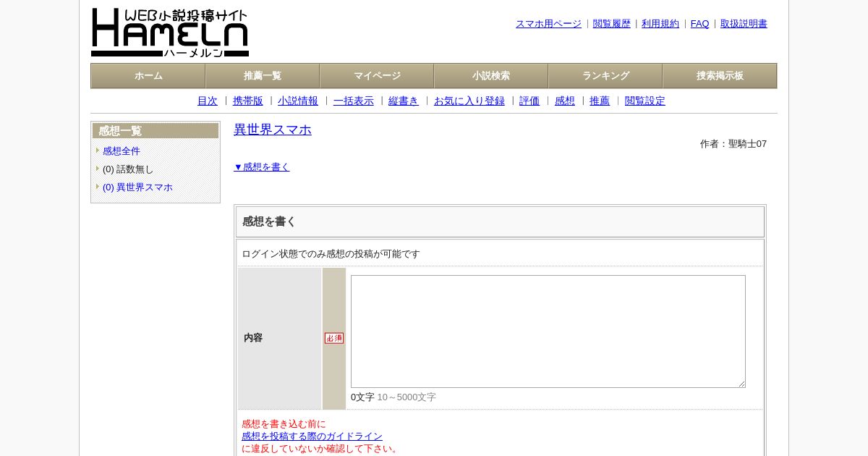The width and height of the screenshot is (868, 456).
Task: Open the 異世界スマホ novel title link
Action: [x=273, y=130]
